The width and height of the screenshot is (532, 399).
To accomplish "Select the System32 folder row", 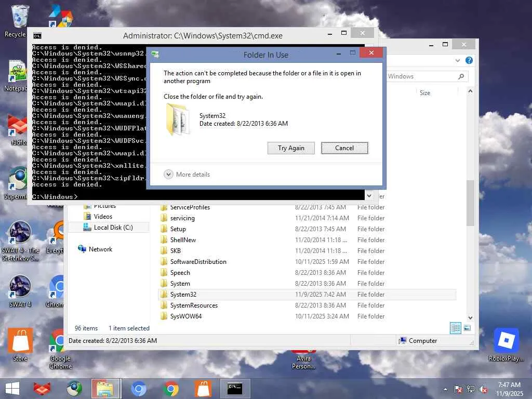I will pos(307,294).
